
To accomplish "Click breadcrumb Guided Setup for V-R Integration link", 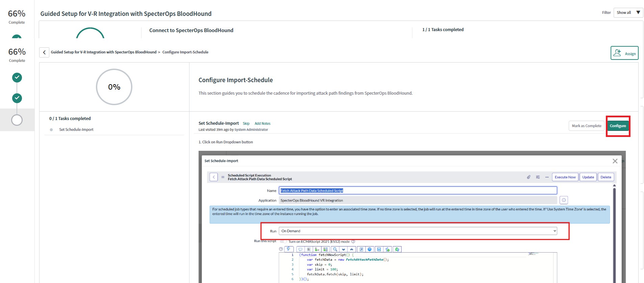I will pos(104,52).
